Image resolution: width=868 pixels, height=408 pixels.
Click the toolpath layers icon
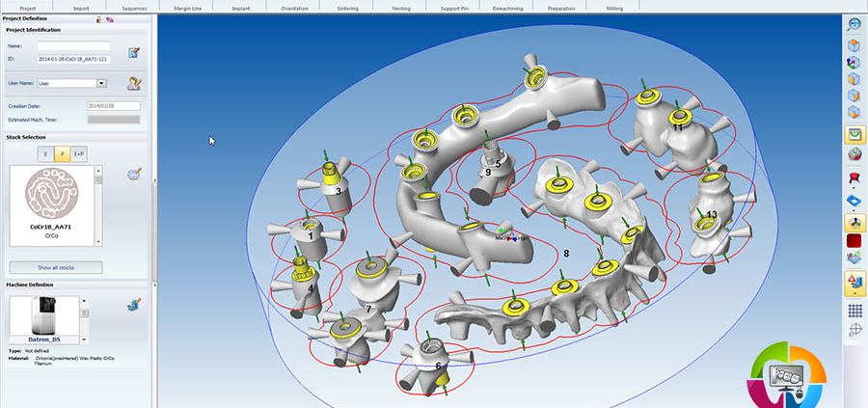(854, 258)
